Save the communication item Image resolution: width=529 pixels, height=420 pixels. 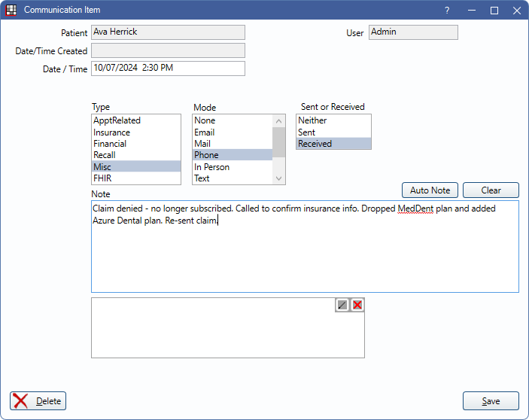[x=491, y=401]
